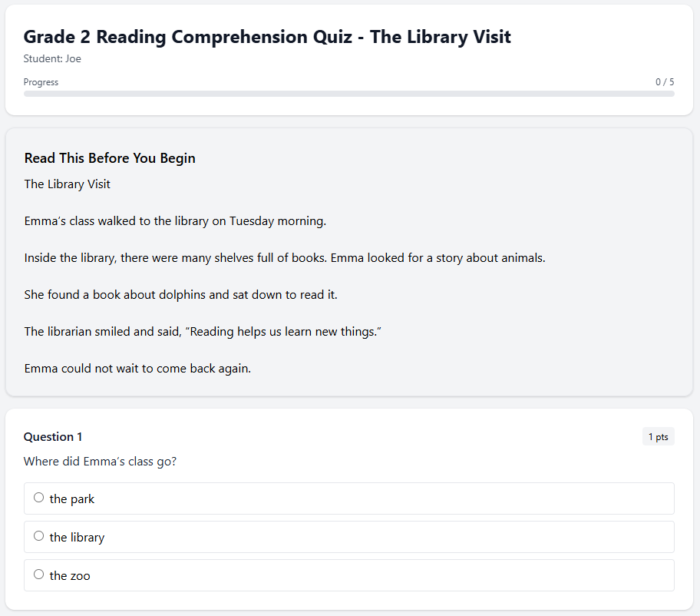
Task: Click the "Question 1" heading
Action: 53,436
